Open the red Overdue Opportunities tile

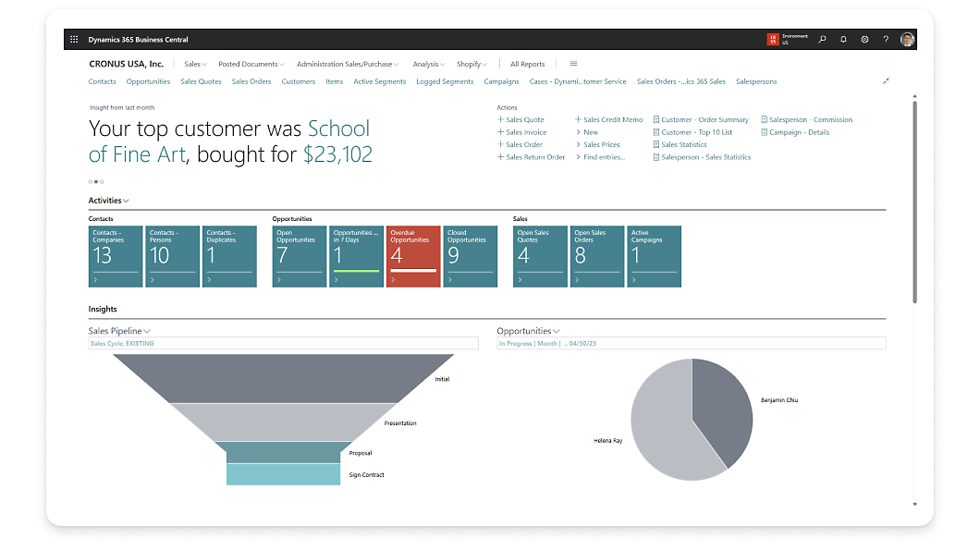(413, 256)
